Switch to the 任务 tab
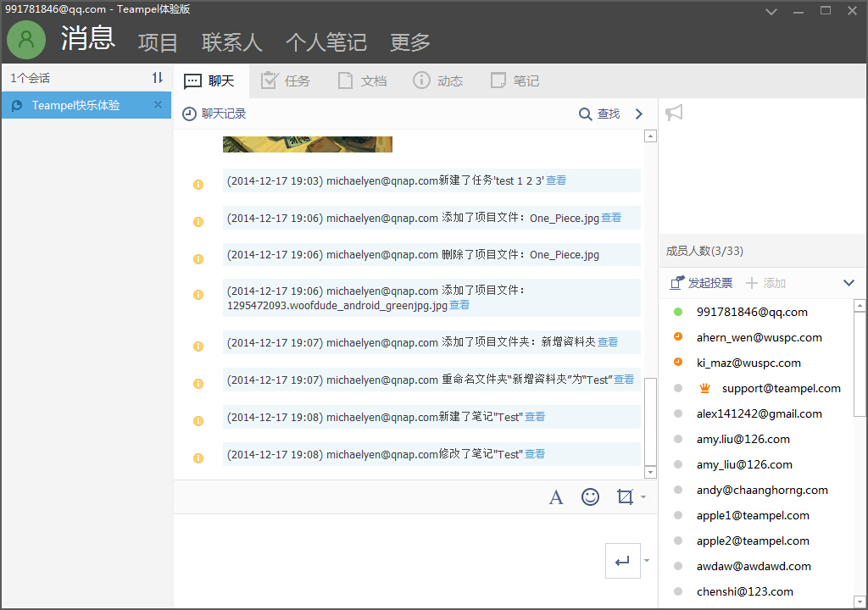Viewport: 868px width, 610px height. coord(286,81)
